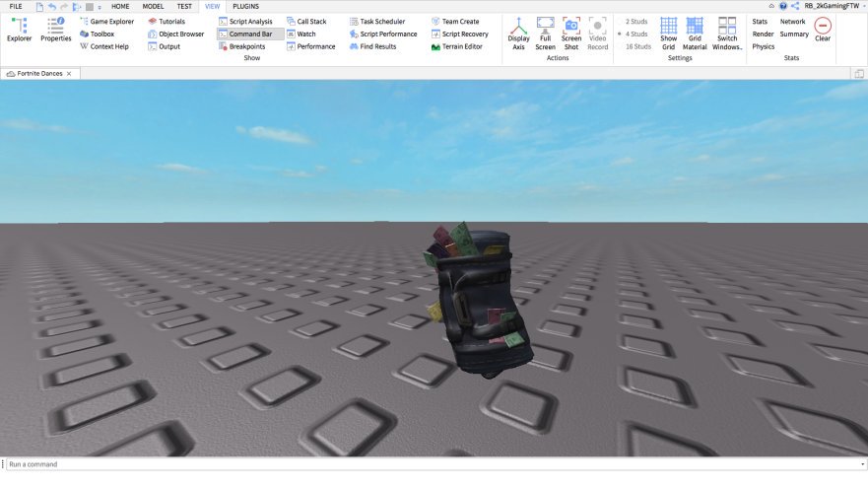Click the Play quick-access icon
This screenshot has width=868, height=489.
(x=77, y=7)
